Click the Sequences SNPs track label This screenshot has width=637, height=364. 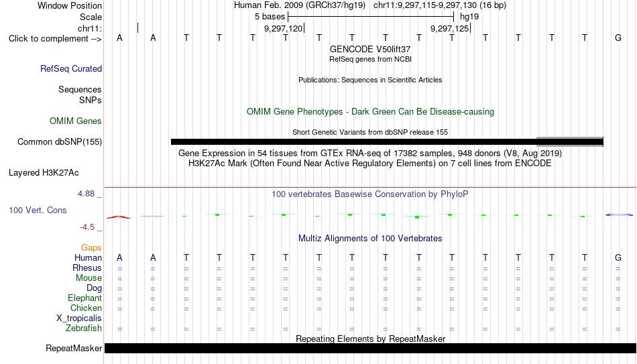coord(80,95)
